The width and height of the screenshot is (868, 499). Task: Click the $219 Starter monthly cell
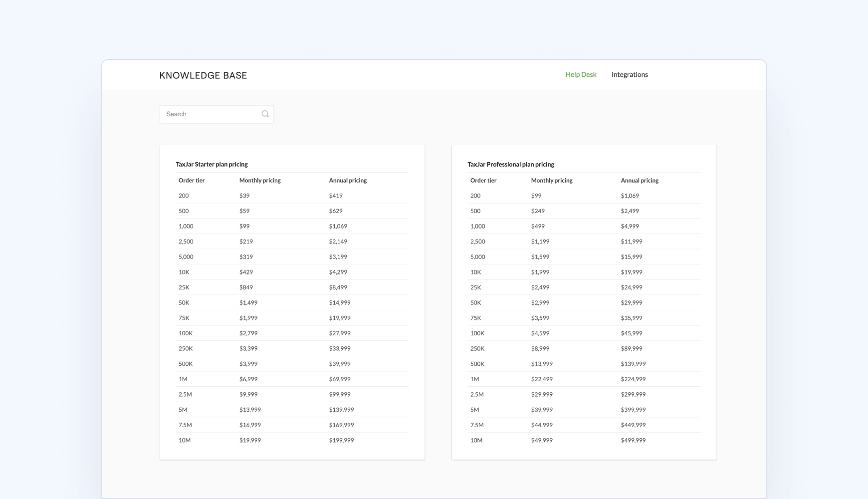[x=246, y=242]
